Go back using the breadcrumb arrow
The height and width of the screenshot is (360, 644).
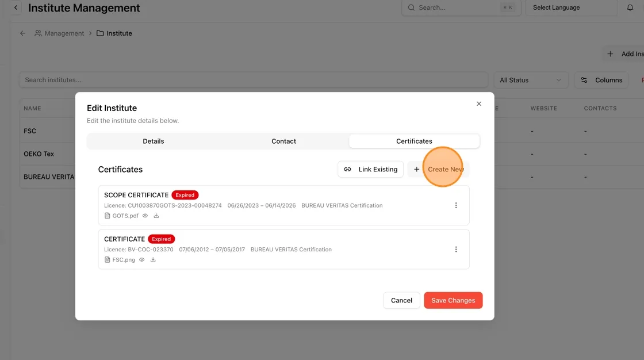pos(22,33)
